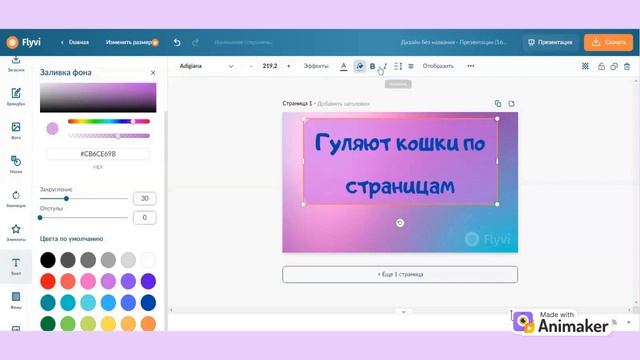Open the Elements star section
Screen dimensions: 640x360
point(16,232)
